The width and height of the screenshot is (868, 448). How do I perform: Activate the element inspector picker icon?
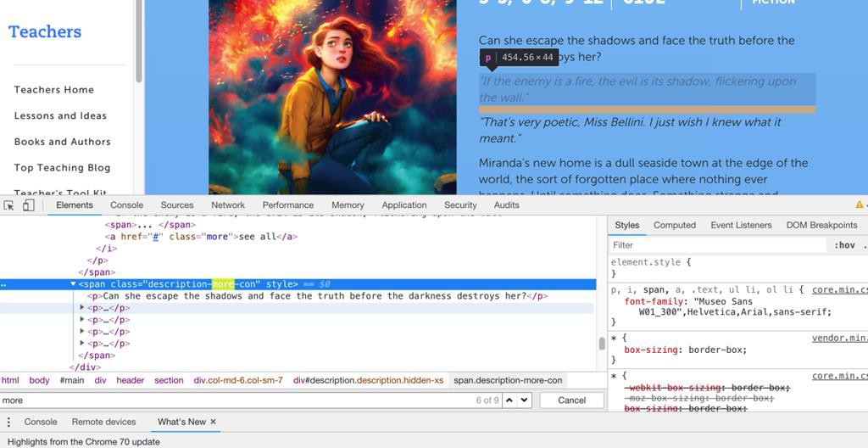(x=8, y=205)
